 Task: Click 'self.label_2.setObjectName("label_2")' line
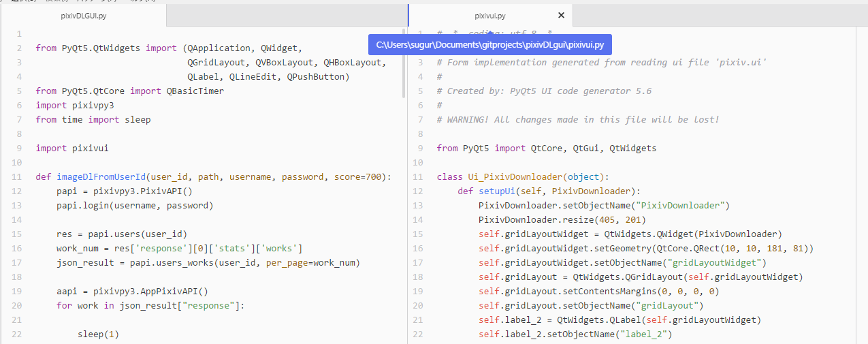(575, 334)
